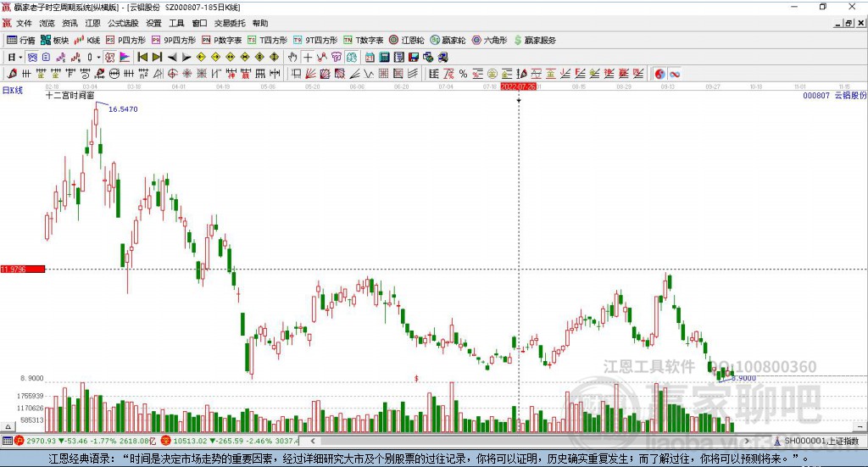The width and height of the screenshot is (868, 467).
Task: Select the circled 金 golden ratio tool
Action: tap(492, 74)
